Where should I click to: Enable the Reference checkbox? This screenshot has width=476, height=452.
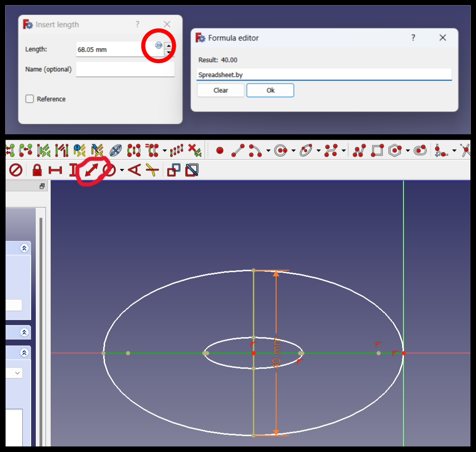(x=29, y=99)
